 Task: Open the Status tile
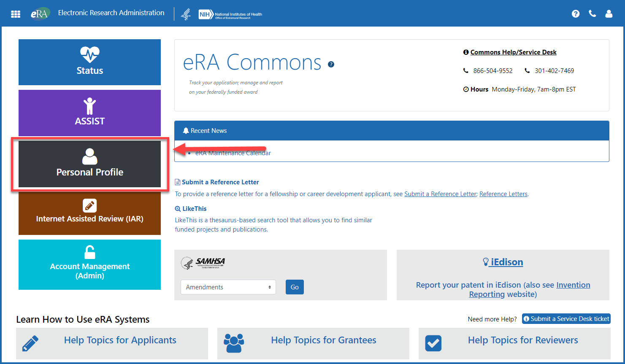pos(89,62)
